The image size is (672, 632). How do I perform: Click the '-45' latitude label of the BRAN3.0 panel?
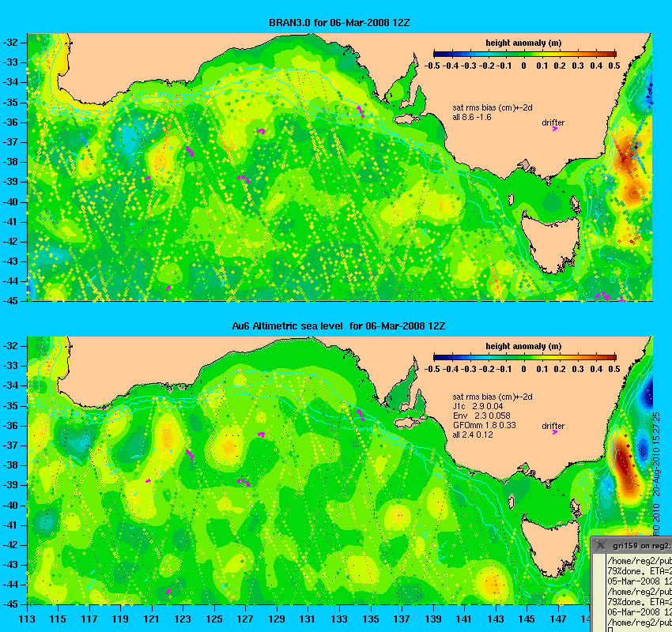coord(10,301)
